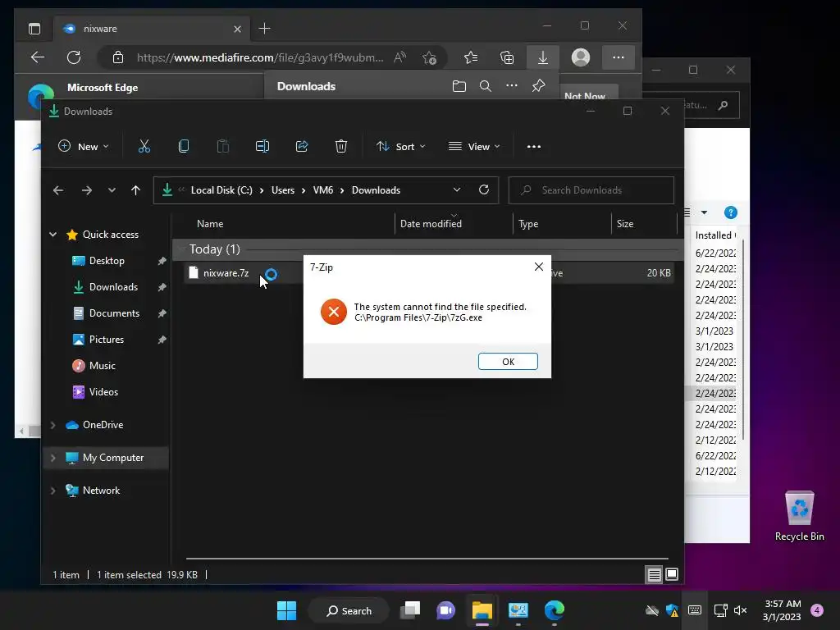Sort by the Name column header
The height and width of the screenshot is (630, 840).
point(210,224)
